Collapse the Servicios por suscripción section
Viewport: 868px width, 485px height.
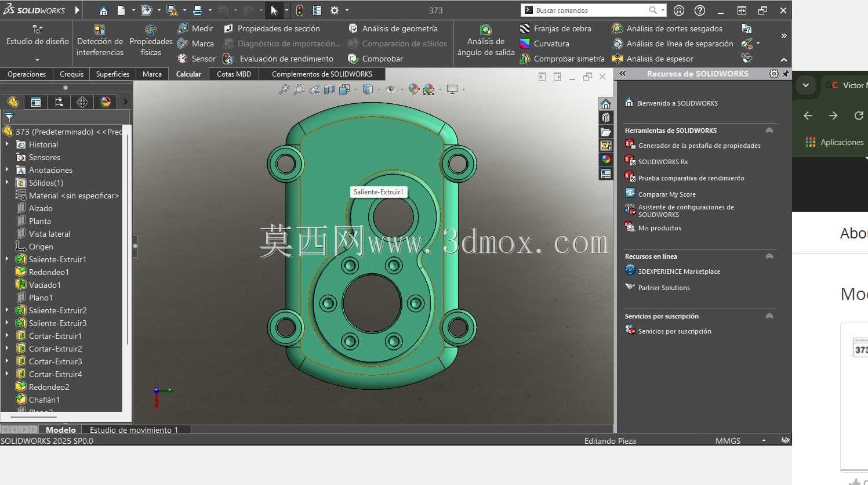[769, 316]
